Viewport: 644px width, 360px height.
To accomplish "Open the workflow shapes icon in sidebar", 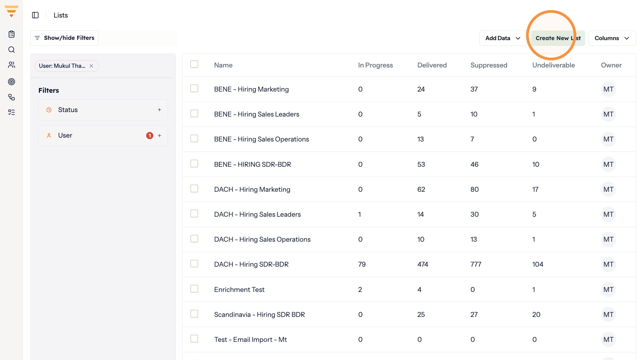I will coord(12,97).
